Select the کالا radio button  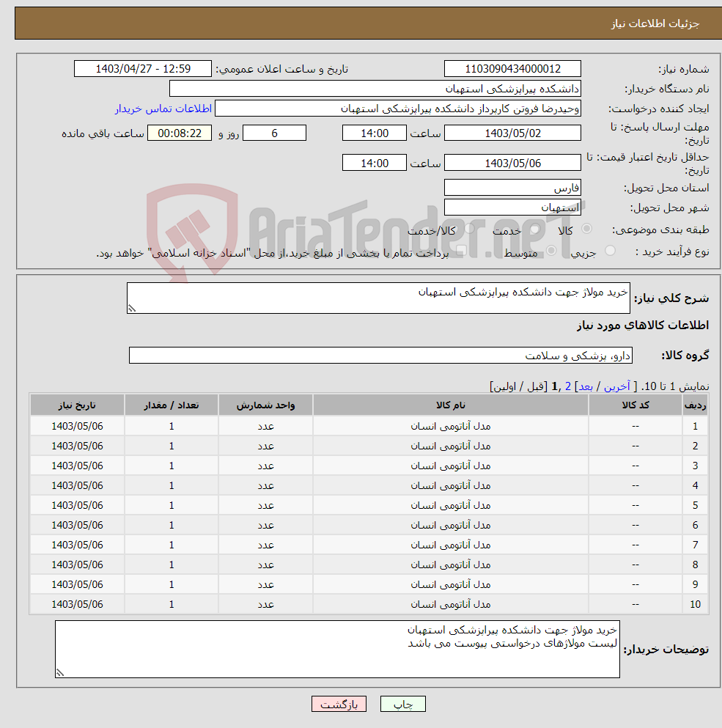pyautogui.click(x=586, y=229)
